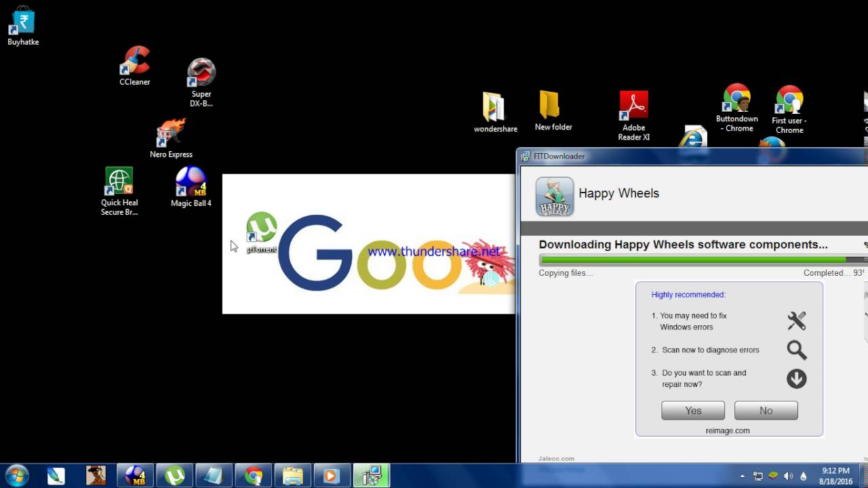Click No to decline the scan
The height and width of the screenshot is (488, 868).
tap(766, 410)
